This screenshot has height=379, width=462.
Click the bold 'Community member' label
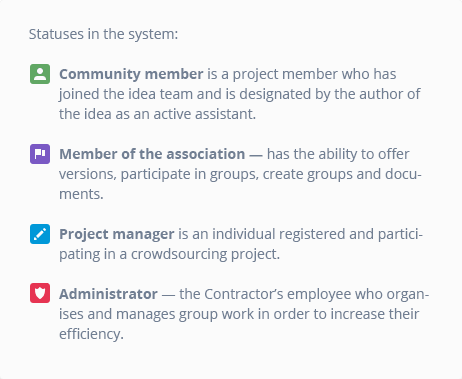point(131,74)
